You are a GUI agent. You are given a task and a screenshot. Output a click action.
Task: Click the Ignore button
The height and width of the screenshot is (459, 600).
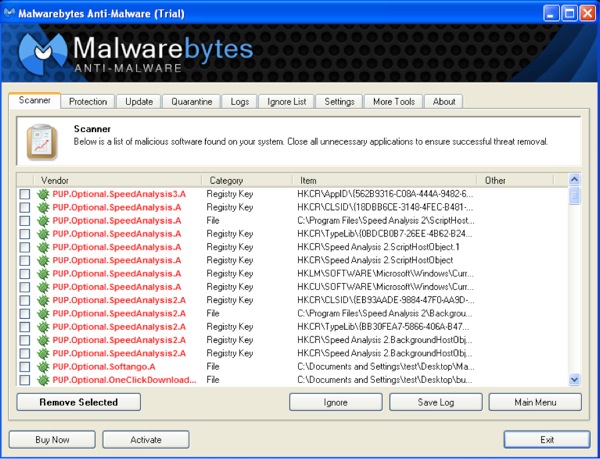pyautogui.click(x=336, y=402)
